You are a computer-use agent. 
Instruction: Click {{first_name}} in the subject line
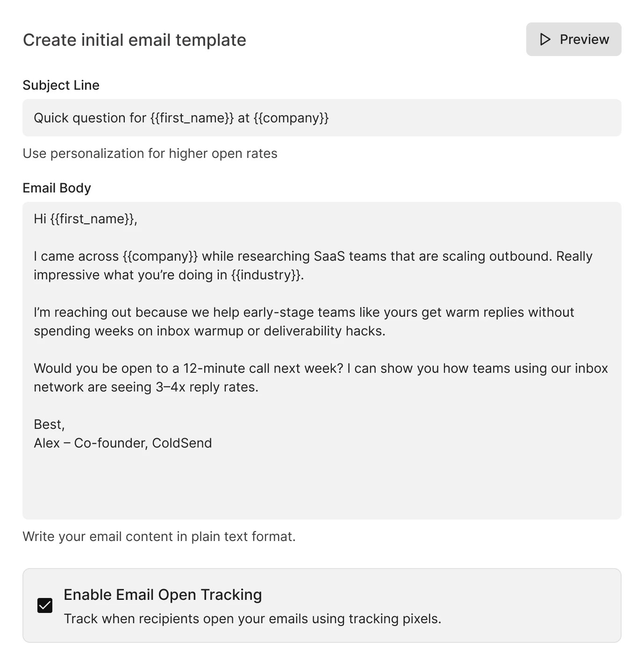tap(192, 118)
